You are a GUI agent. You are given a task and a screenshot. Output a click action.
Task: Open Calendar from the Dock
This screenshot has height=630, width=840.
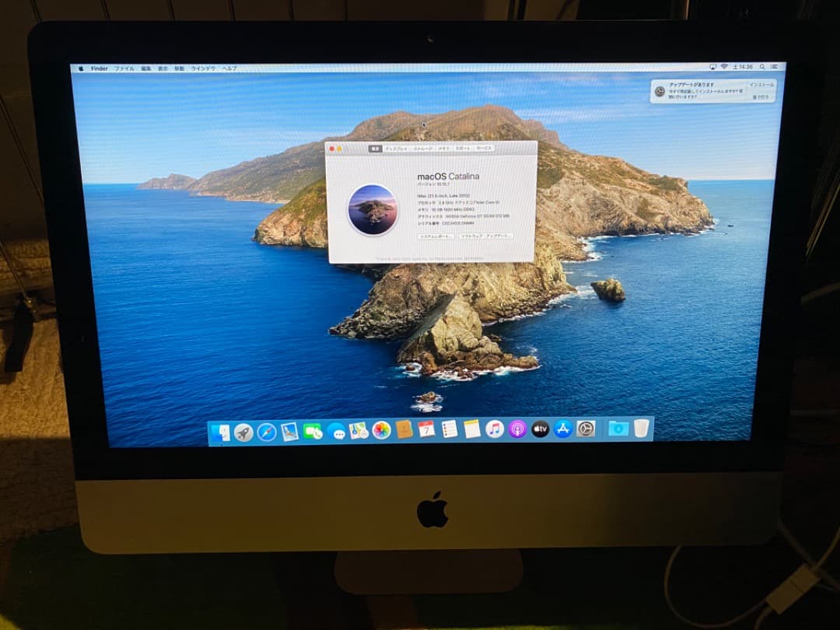coord(428,430)
